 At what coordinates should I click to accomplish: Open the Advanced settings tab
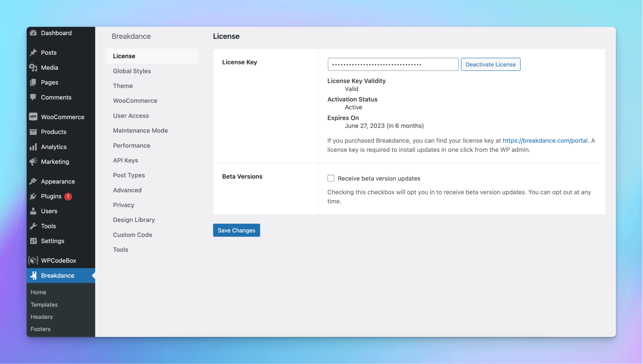click(x=153, y=190)
